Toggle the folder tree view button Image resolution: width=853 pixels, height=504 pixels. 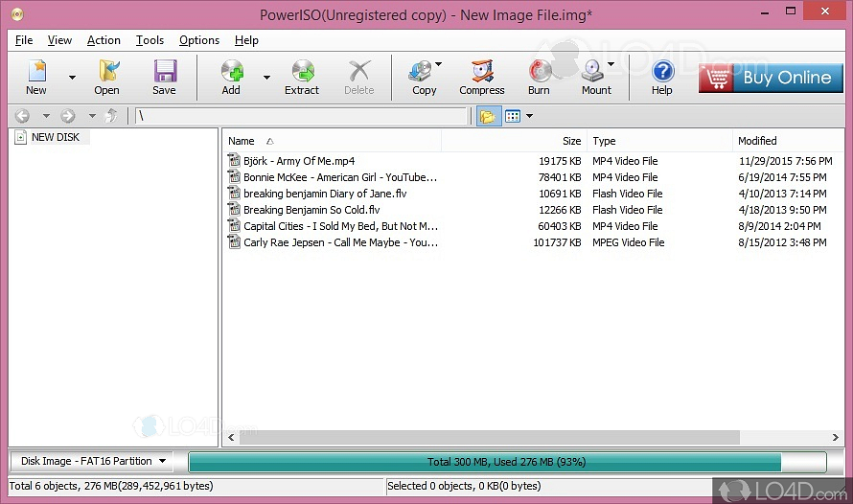tap(487, 116)
